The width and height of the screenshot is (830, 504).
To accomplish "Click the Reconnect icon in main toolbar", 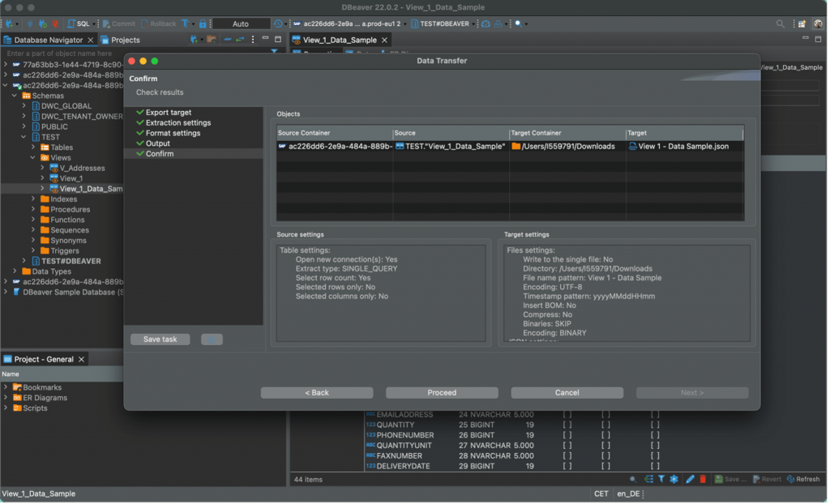I will [x=42, y=23].
